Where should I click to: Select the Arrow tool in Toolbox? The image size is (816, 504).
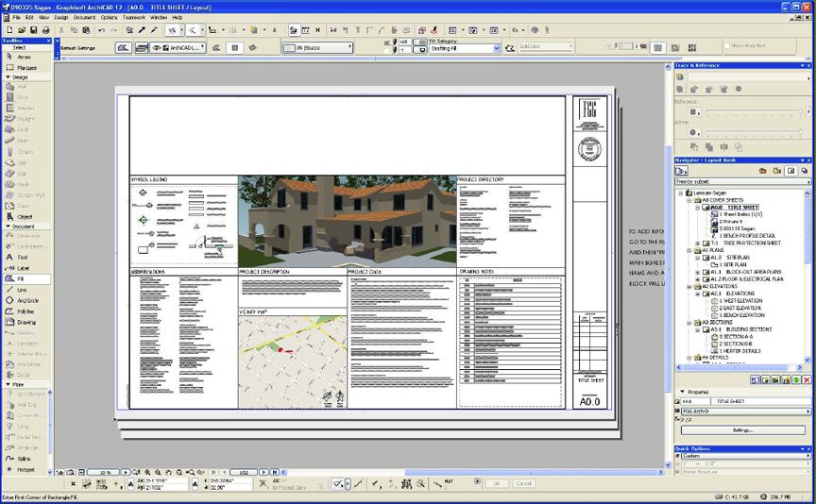coord(25,57)
